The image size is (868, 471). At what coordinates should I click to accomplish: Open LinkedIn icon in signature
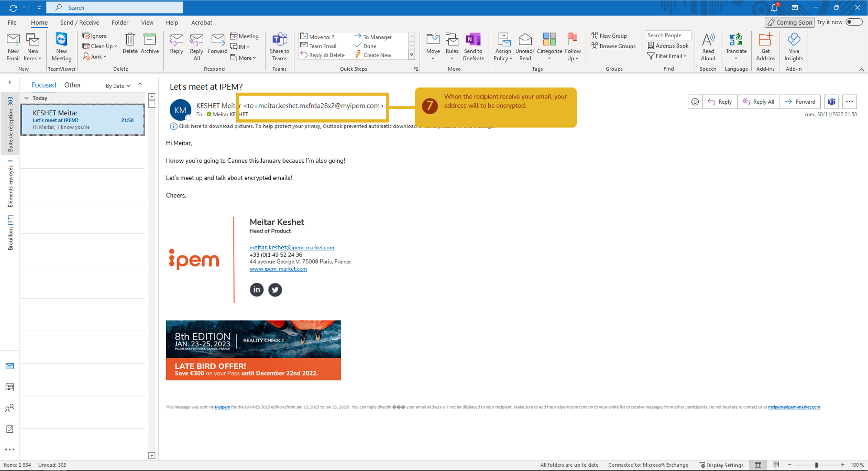tap(256, 289)
